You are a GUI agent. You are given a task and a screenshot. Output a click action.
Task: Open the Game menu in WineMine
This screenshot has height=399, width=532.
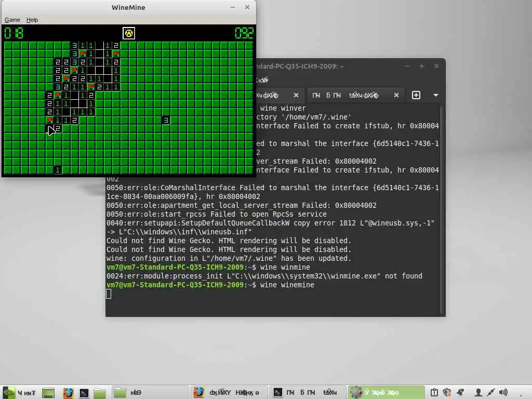pos(12,20)
